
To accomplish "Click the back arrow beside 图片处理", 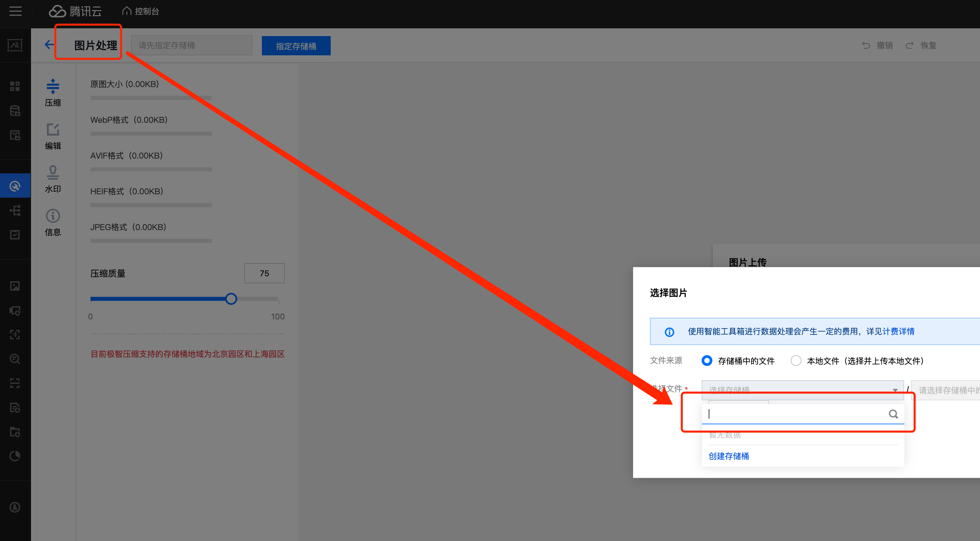I will tap(49, 45).
